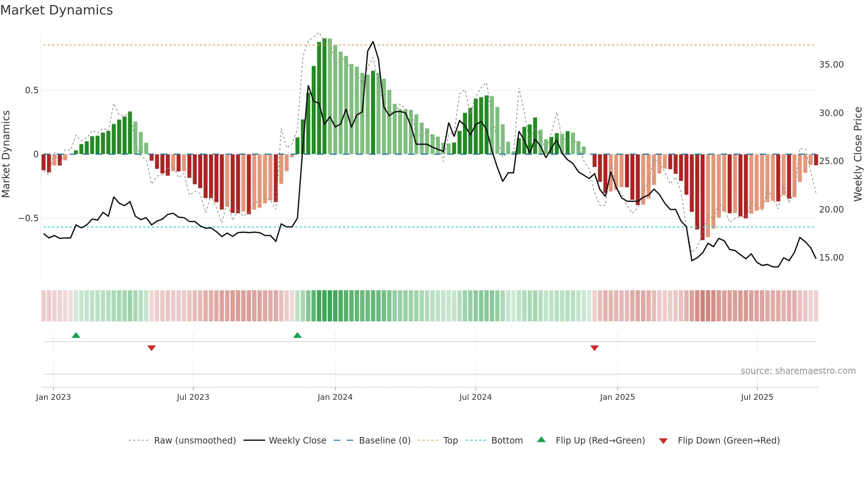Viewport: 868px width, 488px height.
Task: Click the Weekly Close Price axis title
Action: coord(858,154)
